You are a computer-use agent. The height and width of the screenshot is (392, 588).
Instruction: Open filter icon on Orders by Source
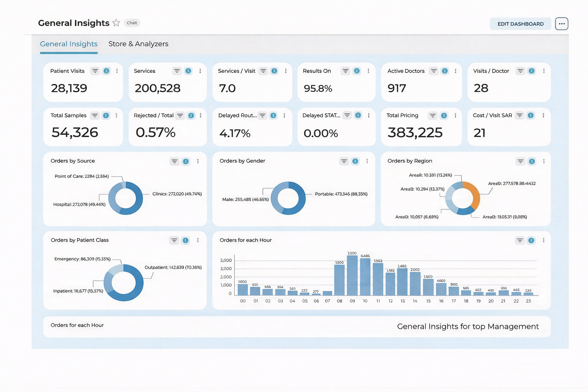(x=174, y=162)
